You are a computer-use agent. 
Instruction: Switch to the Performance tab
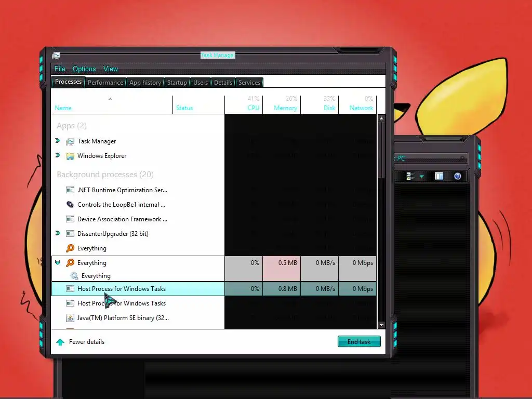coord(105,83)
